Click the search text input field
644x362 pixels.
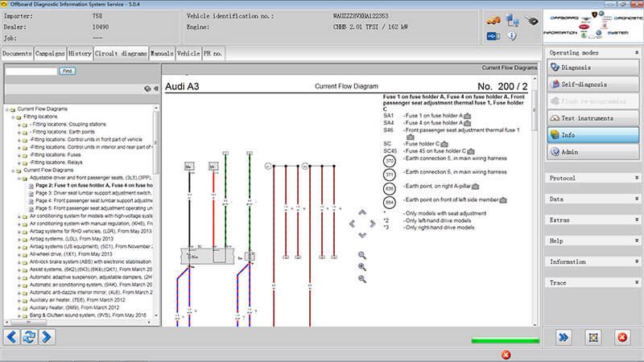click(31, 72)
